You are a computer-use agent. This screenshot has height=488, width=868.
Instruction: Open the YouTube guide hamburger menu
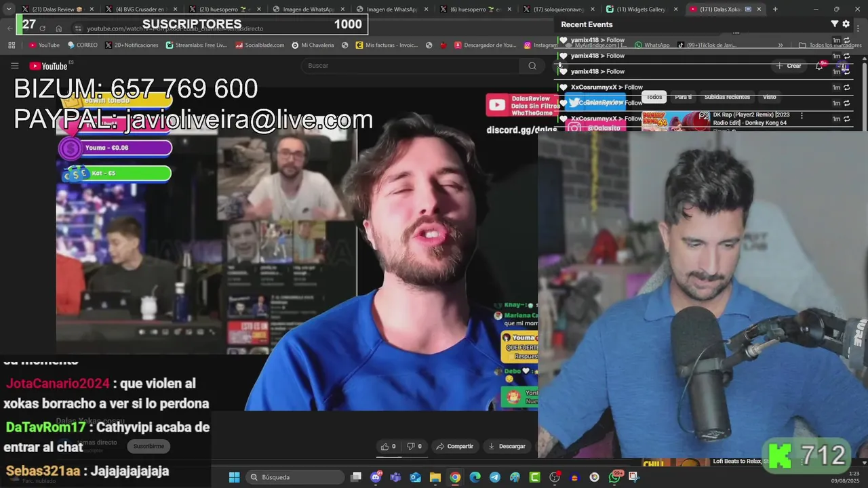14,66
